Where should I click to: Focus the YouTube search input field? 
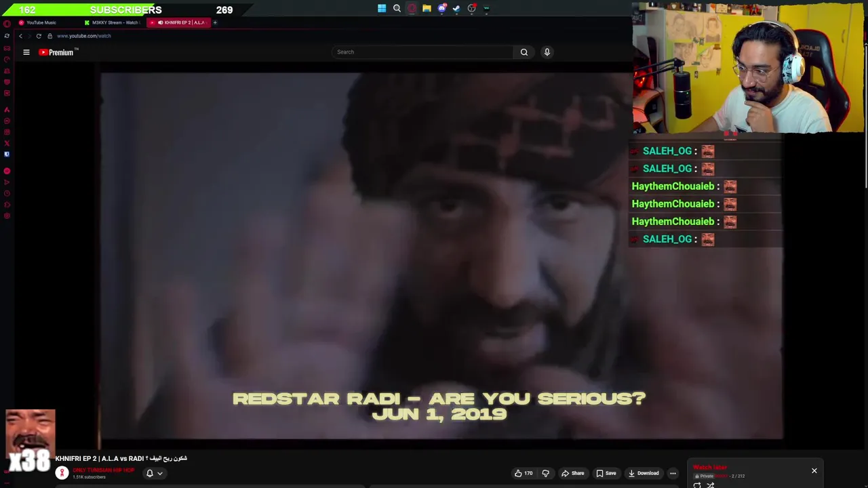pyautogui.click(x=423, y=52)
